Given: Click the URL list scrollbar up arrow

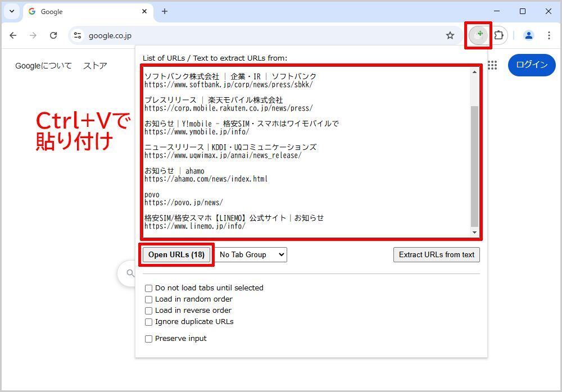Looking at the screenshot, I should pos(474,72).
